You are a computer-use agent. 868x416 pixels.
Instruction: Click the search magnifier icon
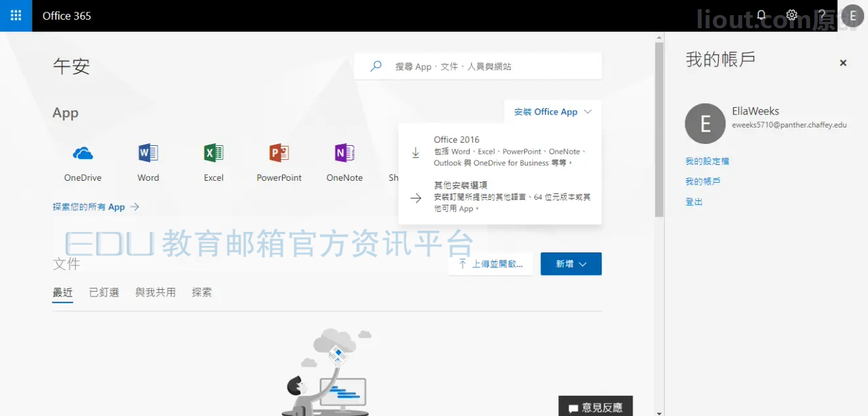[x=375, y=66]
